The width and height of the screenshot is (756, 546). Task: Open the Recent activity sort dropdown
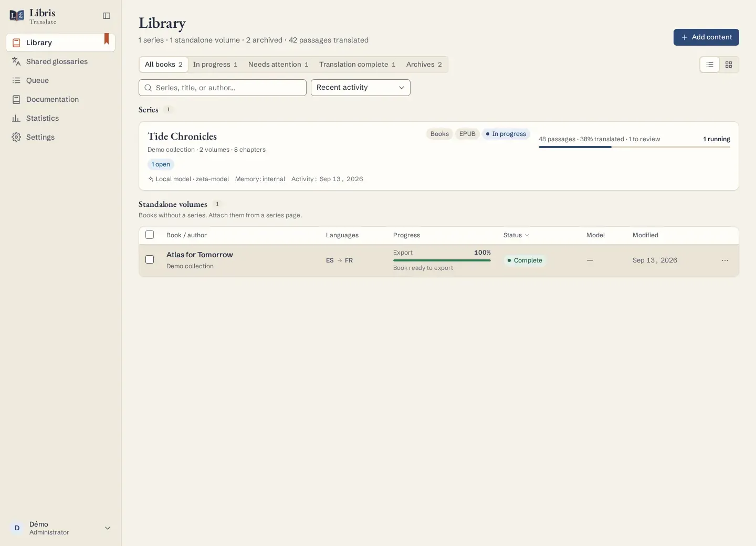click(361, 88)
